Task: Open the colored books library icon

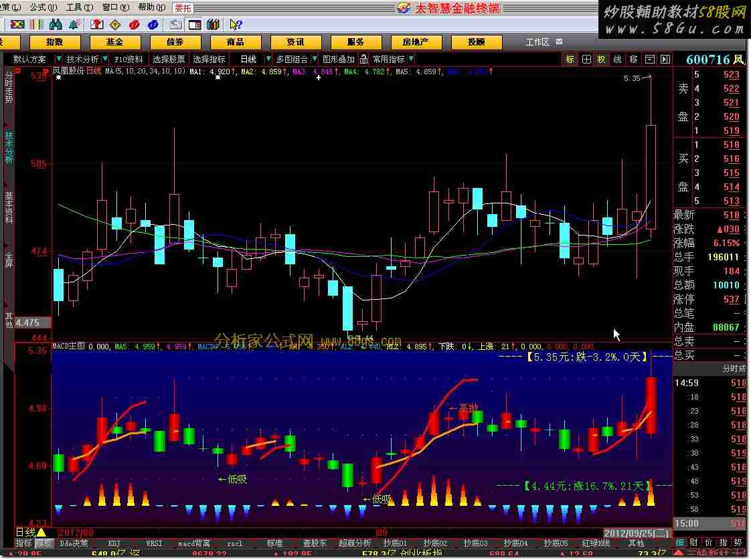Action: click(213, 24)
